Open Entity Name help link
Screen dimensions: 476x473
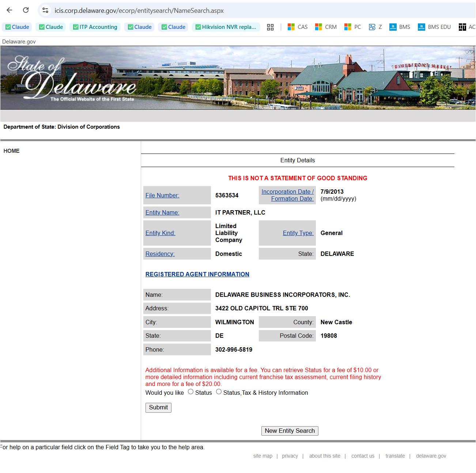point(162,212)
